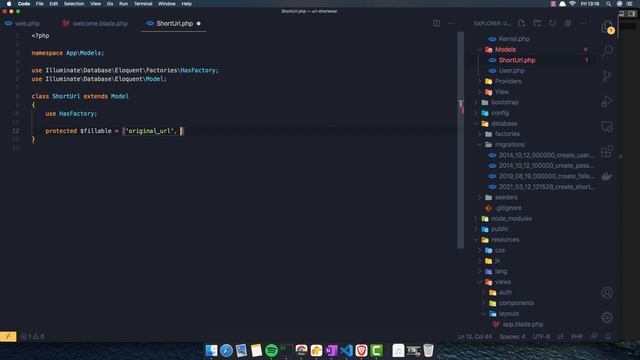640x360 pixels.
Task: Open Finder from the Dock
Action: pos(211,350)
